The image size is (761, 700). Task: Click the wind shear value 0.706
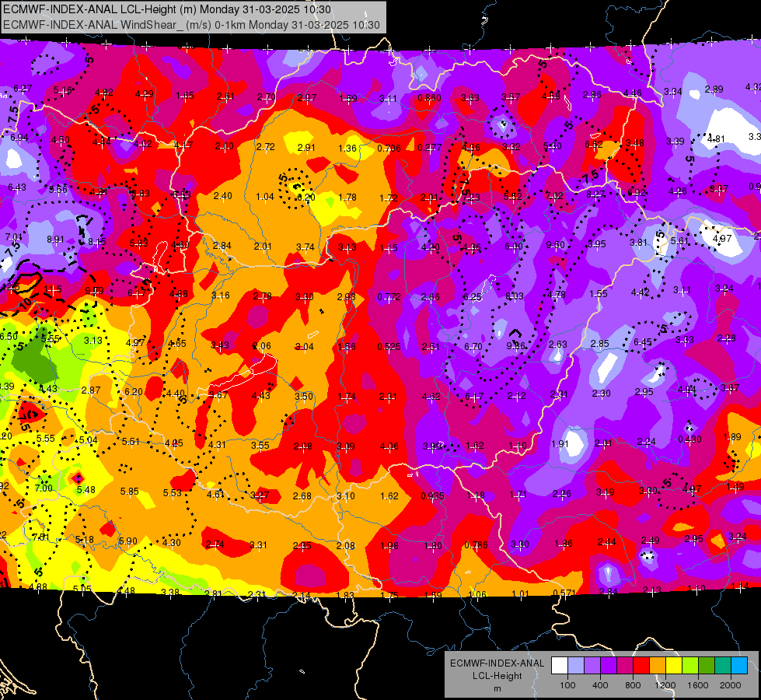(x=389, y=148)
